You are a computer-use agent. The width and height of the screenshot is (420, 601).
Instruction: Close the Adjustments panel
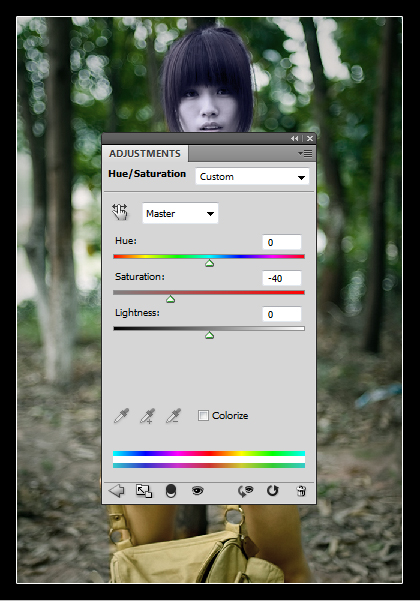tap(310, 138)
